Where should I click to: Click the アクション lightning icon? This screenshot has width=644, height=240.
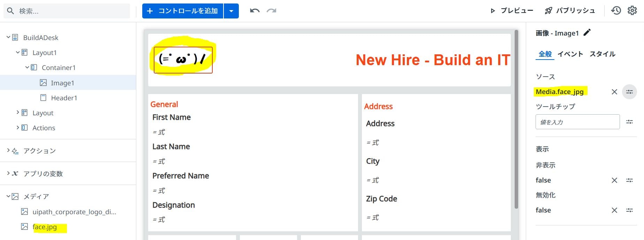click(15, 151)
